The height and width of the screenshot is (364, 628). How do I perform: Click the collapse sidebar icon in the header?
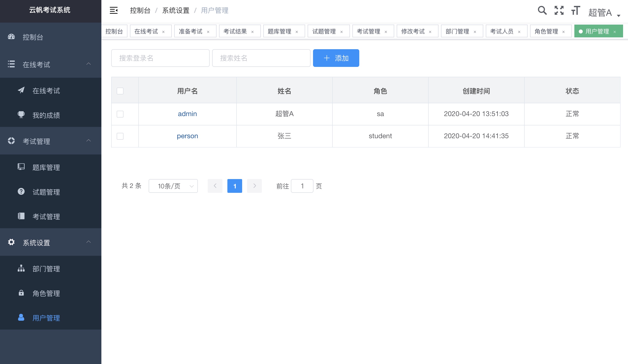coord(114,11)
